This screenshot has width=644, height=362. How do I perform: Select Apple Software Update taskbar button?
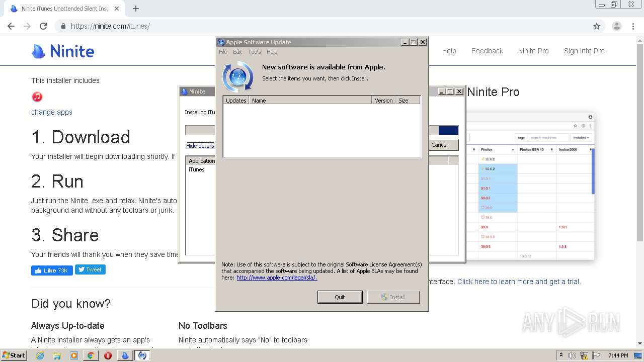click(x=142, y=355)
